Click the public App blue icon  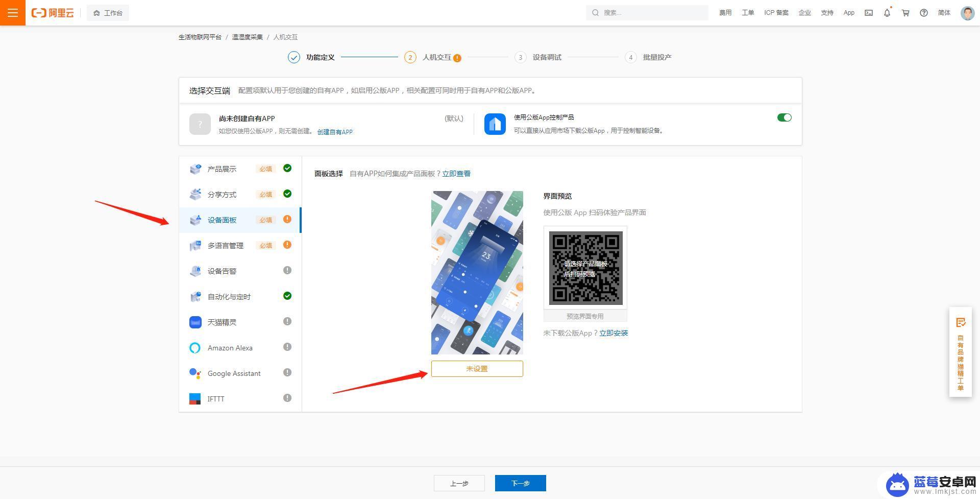click(495, 124)
